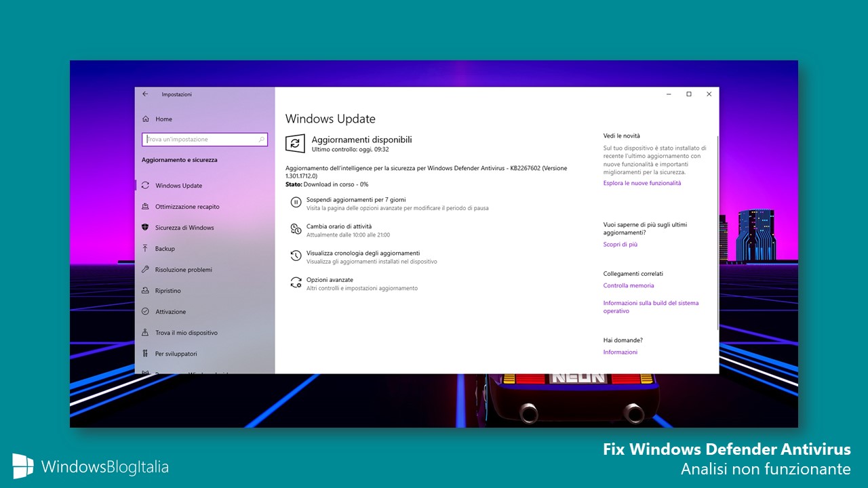This screenshot has height=488, width=868.
Task: Click the Ottimizzazione recapito icon
Action: point(145,206)
